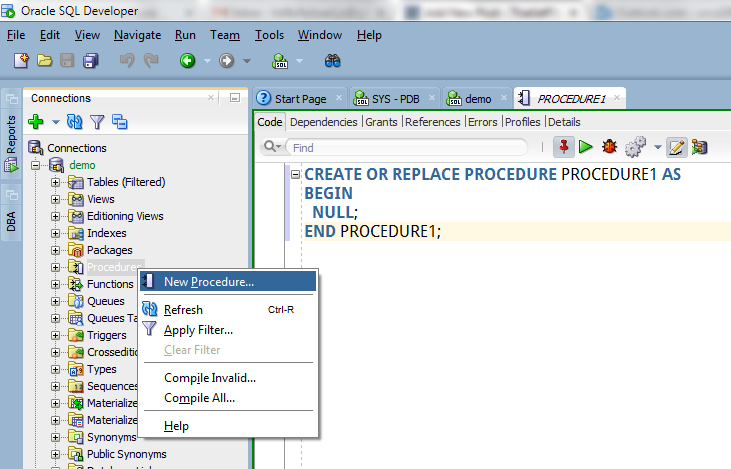Image resolution: width=731 pixels, height=469 pixels.
Task: Click green plus New Connection icon
Action: pos(36,122)
